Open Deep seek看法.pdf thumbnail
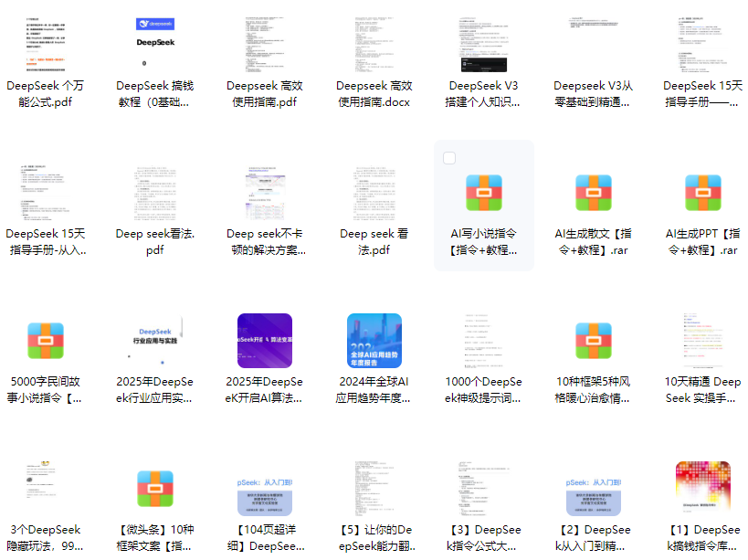 (155, 193)
